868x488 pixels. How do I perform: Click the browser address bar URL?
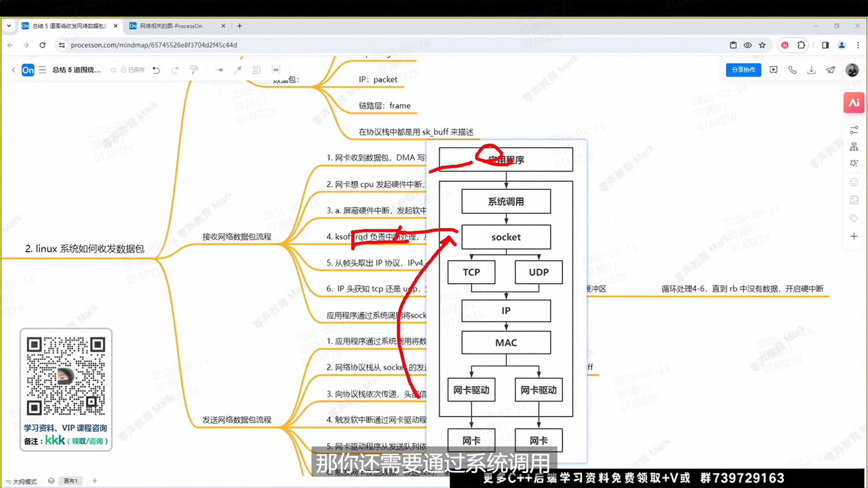point(154,45)
